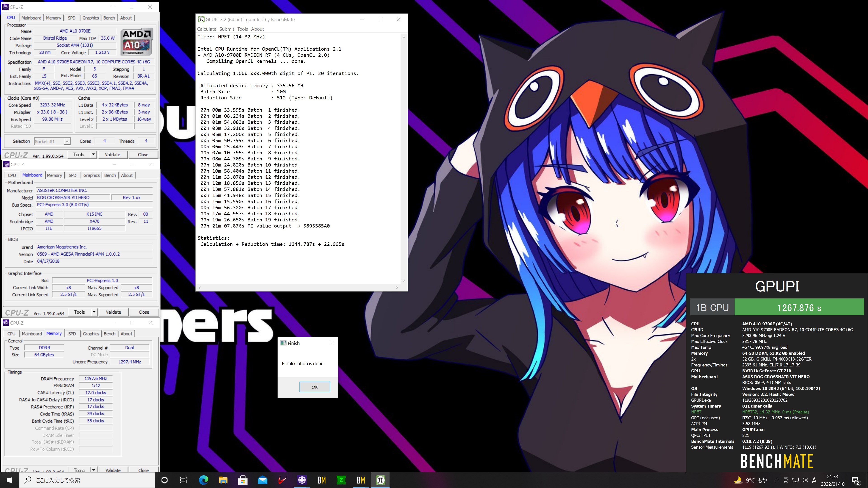868x488 pixels.
Task: Click GPUPI horizontal scrollbar right arrow
Action: pos(397,288)
